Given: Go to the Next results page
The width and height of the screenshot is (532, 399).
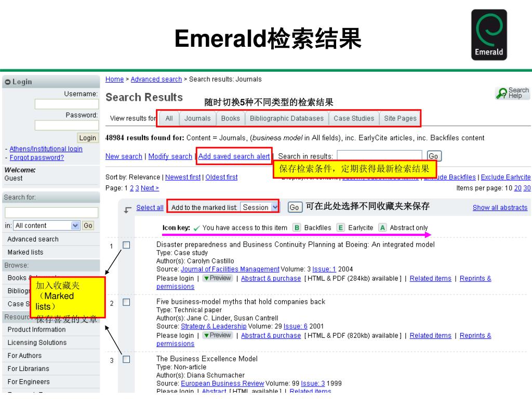Looking at the screenshot, I should click(x=150, y=188).
